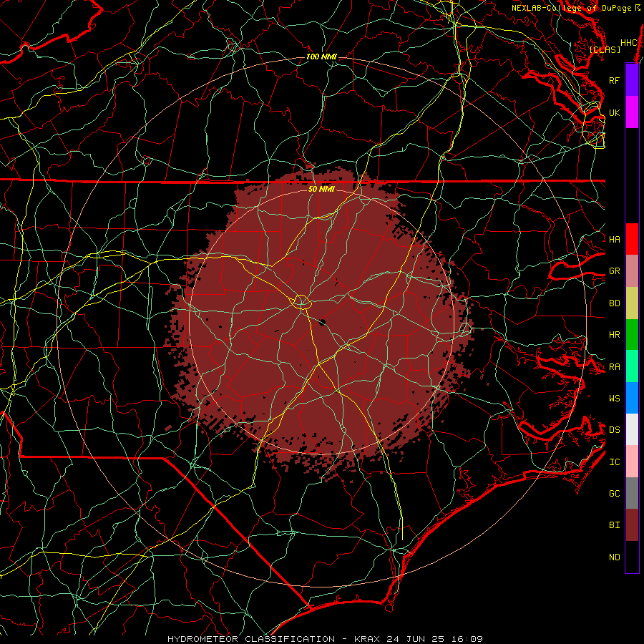Click the IC legend label

[615, 462]
